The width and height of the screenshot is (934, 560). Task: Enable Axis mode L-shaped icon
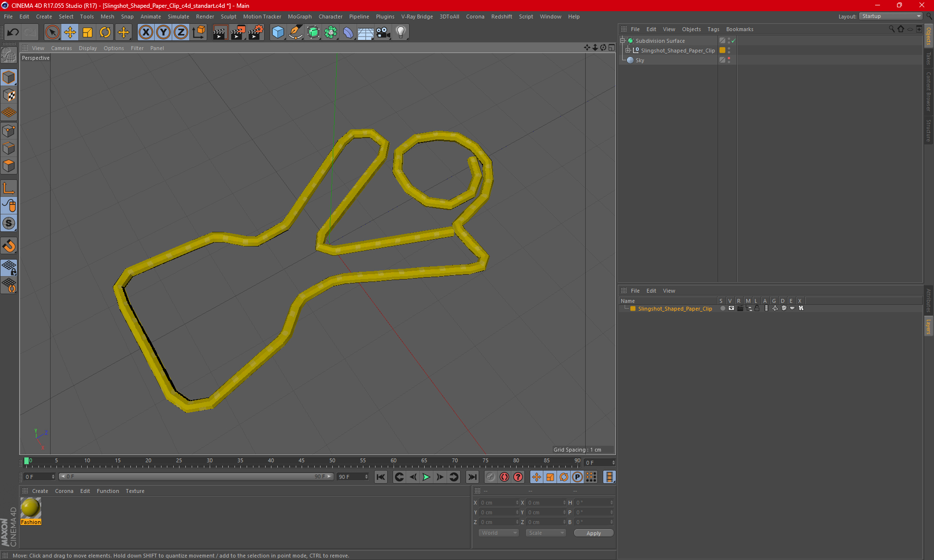(x=9, y=188)
